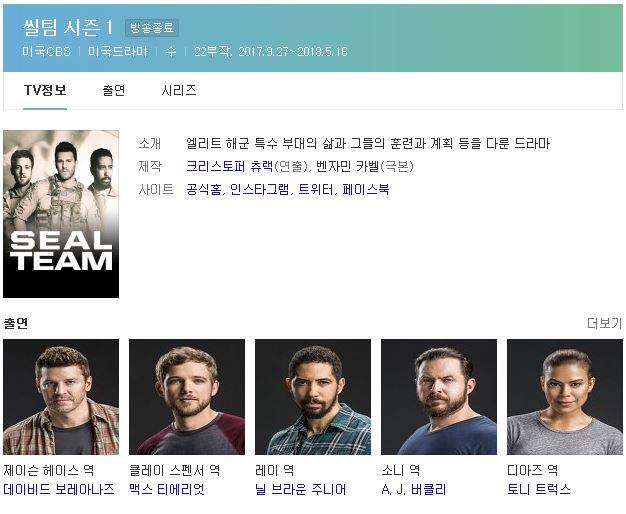Viewport: 626px width, 514px height.
Task: Open director 크리스토퍼 츄랙 link
Action: tap(230, 166)
